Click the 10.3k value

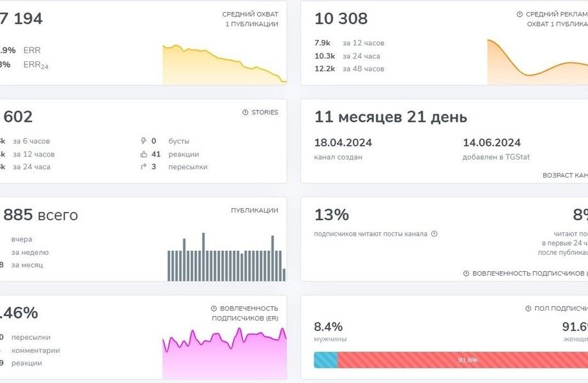(325, 56)
